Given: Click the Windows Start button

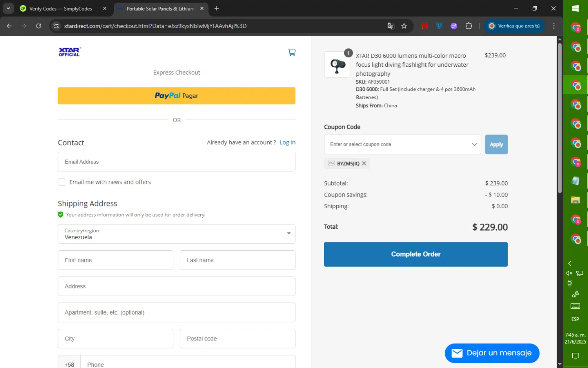Looking at the screenshot, I should click(575, 8).
